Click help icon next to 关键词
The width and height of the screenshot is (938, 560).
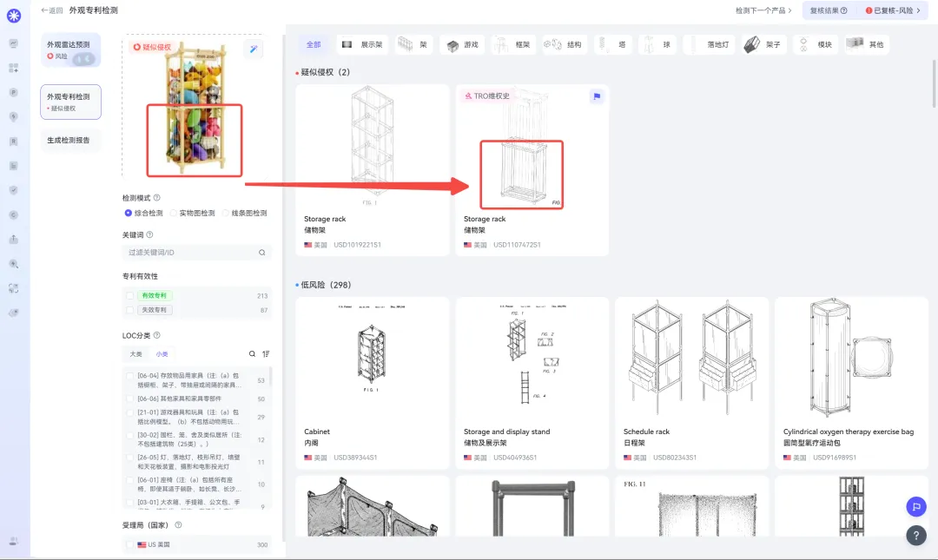(x=149, y=234)
